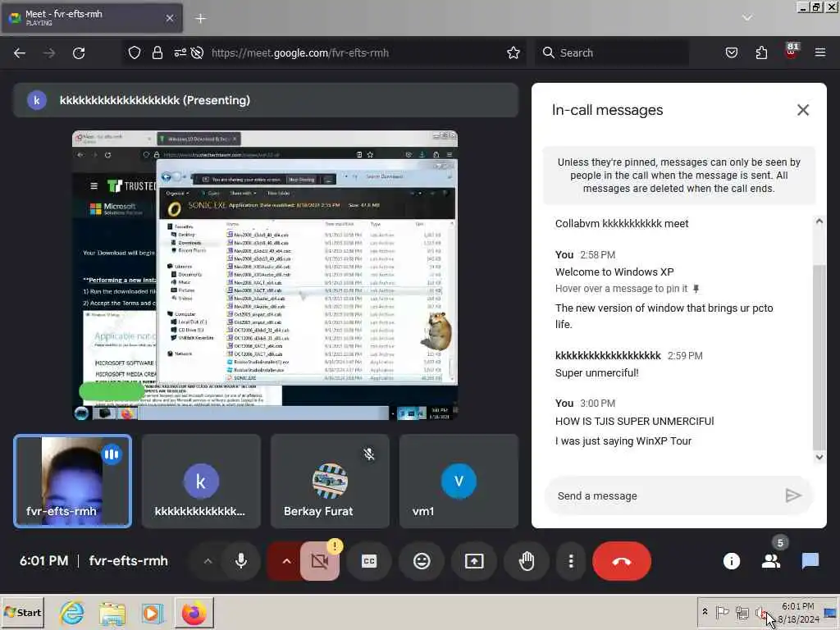This screenshot has width=840, height=630.
Task: Toggle the camera on
Action: [x=319, y=561]
